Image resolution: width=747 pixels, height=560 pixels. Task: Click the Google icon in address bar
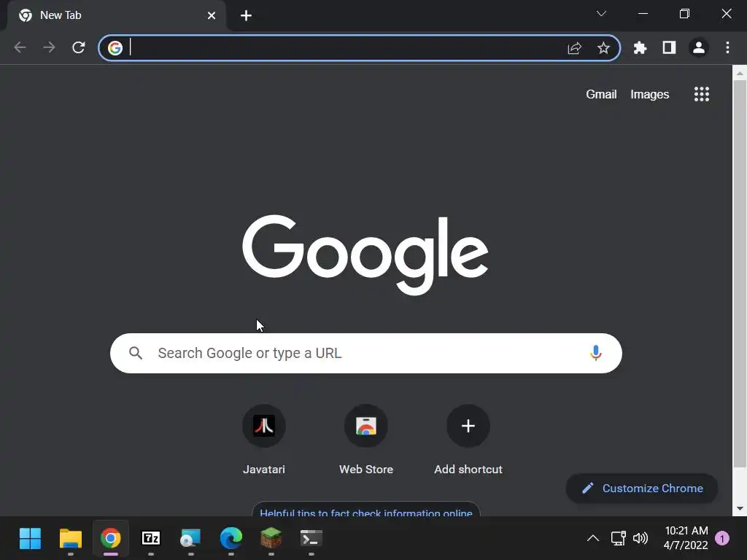(115, 48)
